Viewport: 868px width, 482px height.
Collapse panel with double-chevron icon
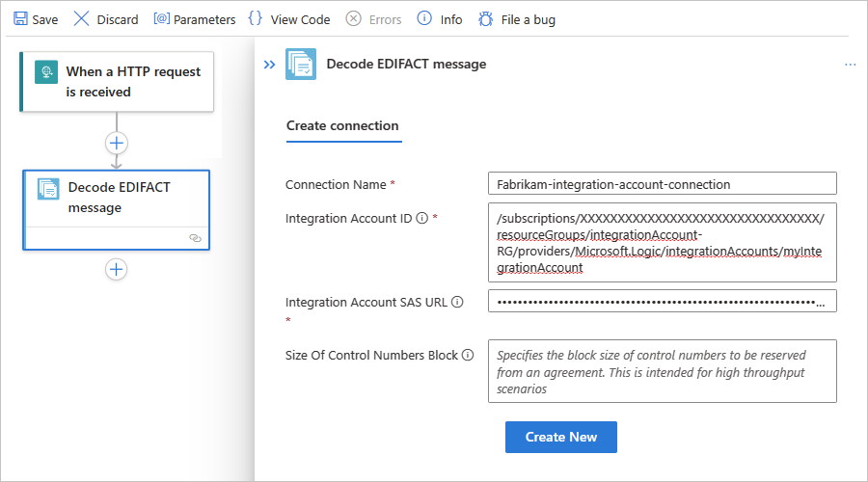270,65
